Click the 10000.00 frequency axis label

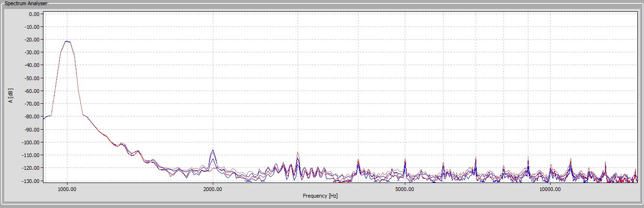(x=550, y=189)
